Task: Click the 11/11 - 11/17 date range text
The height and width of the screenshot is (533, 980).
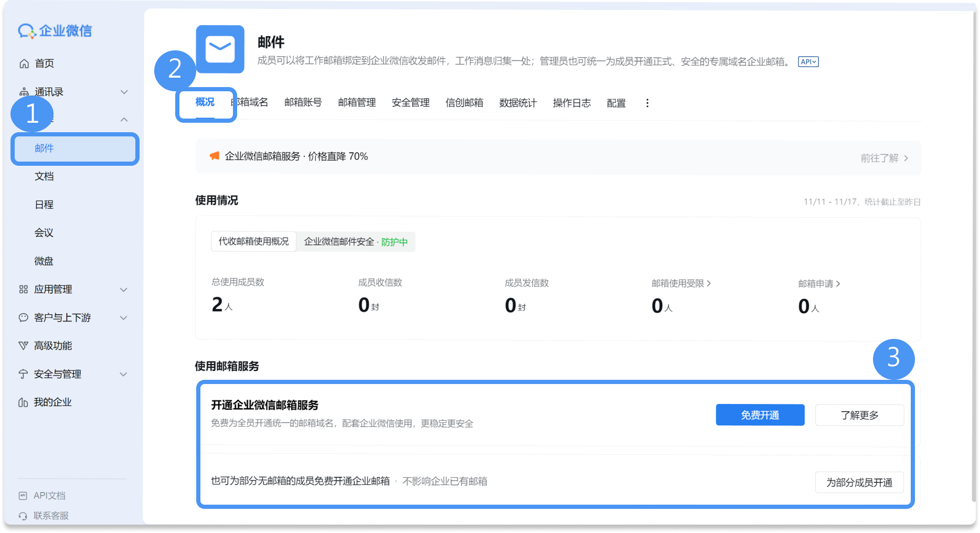Action: 830,202
